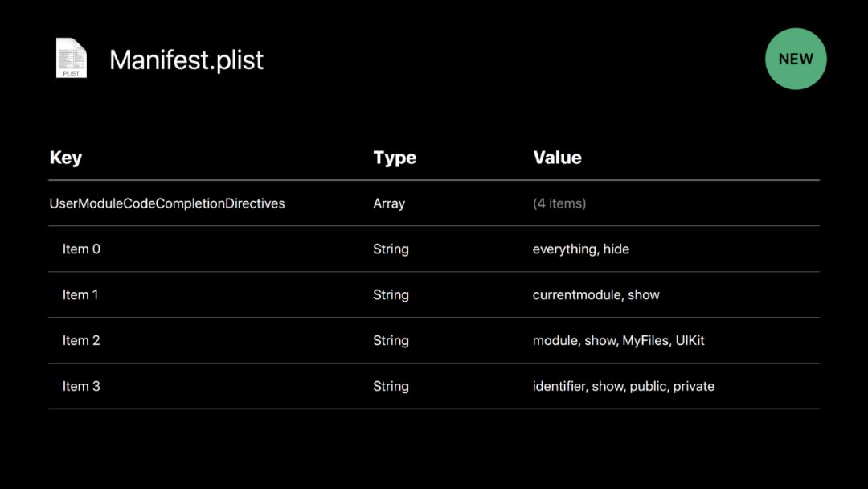
Task: Click the String type of Item 3
Action: 391,387
